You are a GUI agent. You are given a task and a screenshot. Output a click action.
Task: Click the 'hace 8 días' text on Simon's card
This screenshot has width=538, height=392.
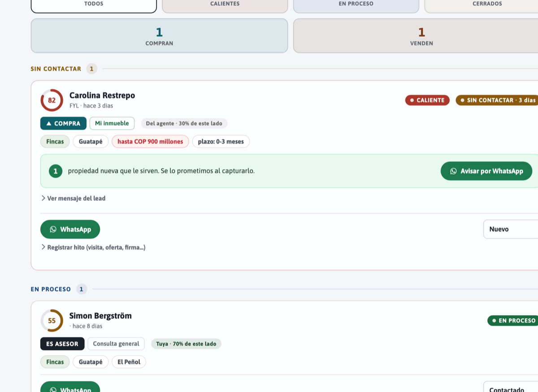[86, 326]
